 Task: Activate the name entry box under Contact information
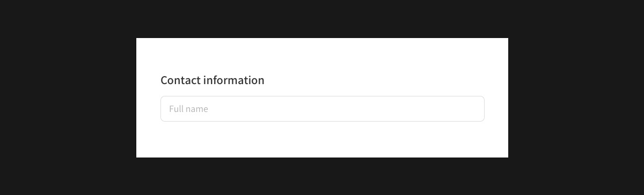[x=322, y=109]
